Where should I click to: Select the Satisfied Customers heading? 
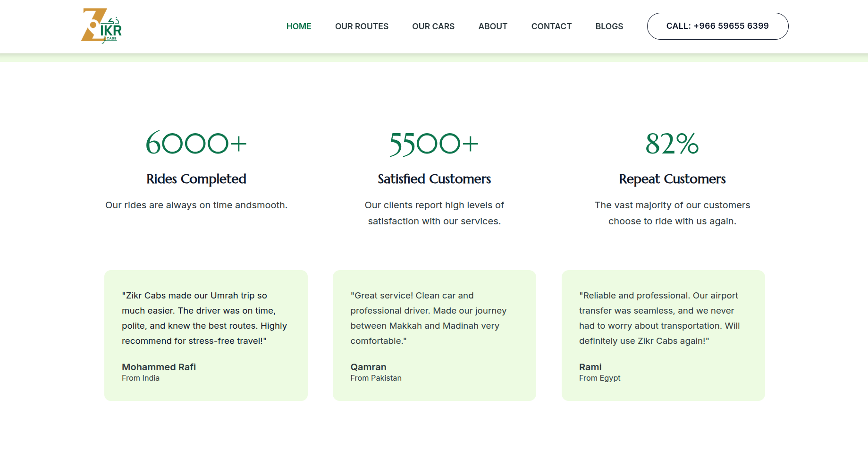pos(434,179)
